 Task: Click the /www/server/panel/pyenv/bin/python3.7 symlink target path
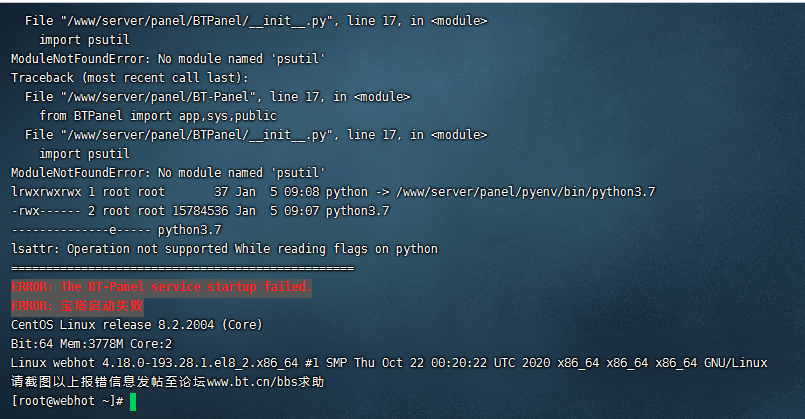click(526, 192)
